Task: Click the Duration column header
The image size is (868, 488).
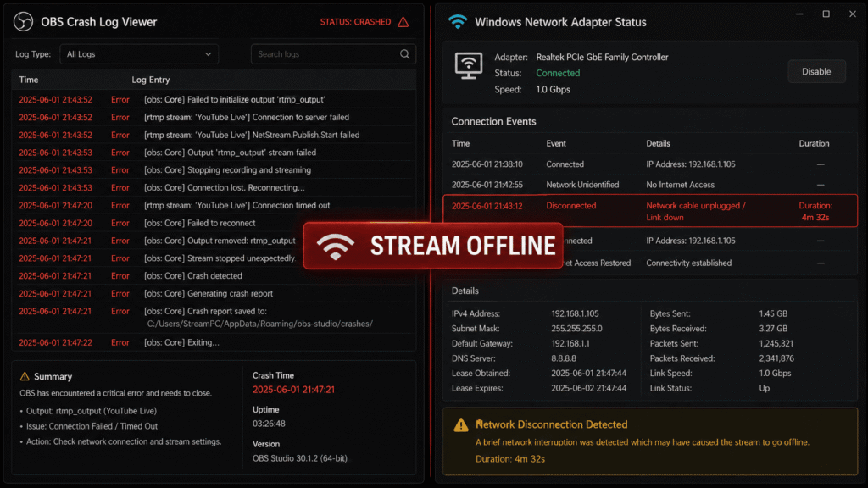Action: point(814,144)
